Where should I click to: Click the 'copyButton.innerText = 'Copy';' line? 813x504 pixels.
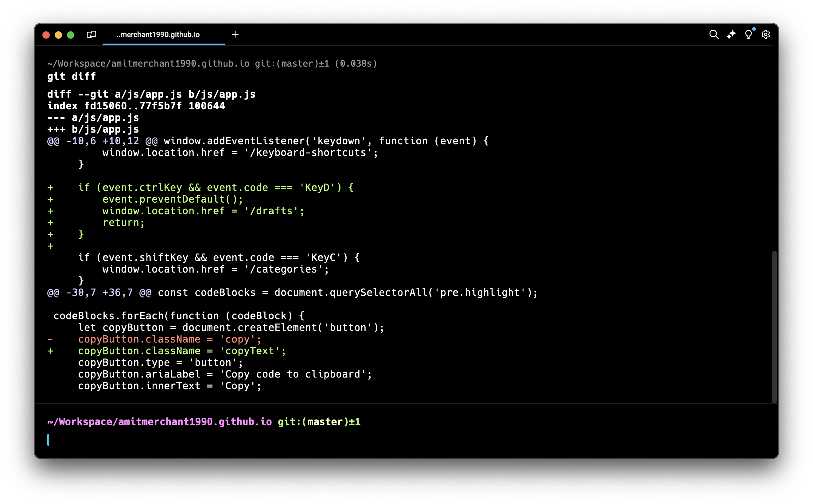[170, 386]
